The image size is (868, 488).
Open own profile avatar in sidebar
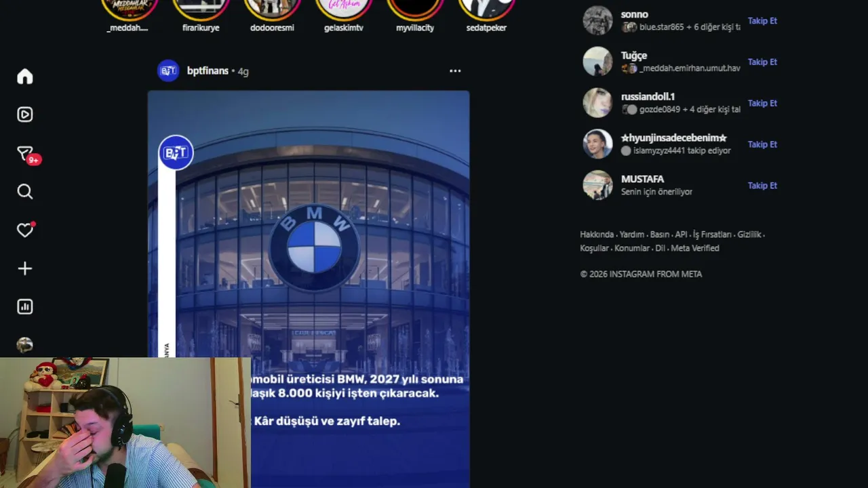click(x=25, y=345)
